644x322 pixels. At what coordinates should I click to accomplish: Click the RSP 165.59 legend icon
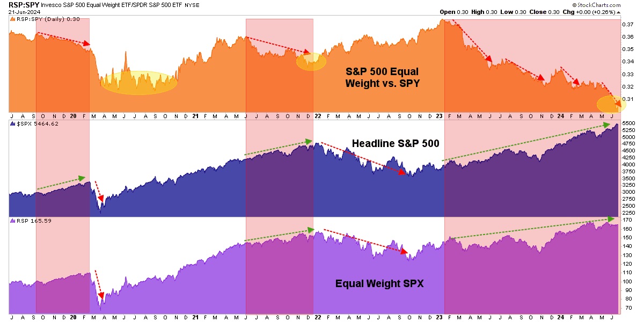[12, 221]
